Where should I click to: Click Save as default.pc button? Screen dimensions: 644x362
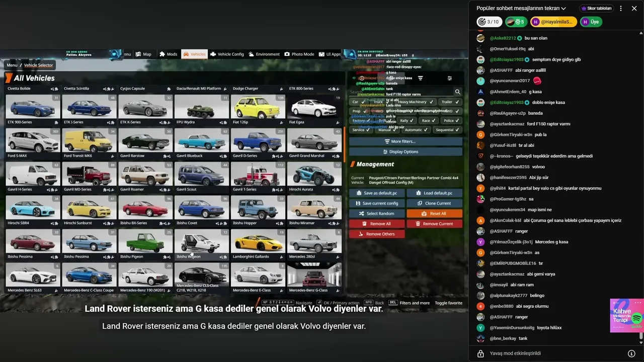pos(377,193)
